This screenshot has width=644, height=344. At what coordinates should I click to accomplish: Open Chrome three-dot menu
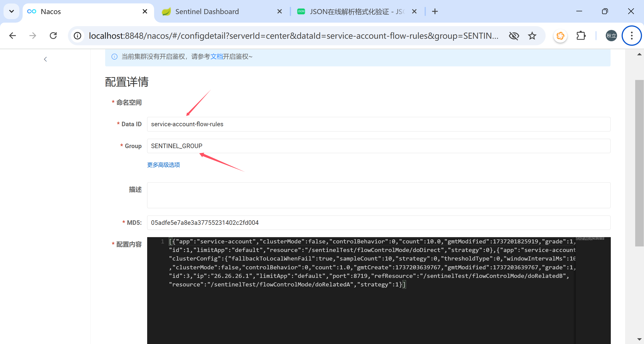(631, 36)
